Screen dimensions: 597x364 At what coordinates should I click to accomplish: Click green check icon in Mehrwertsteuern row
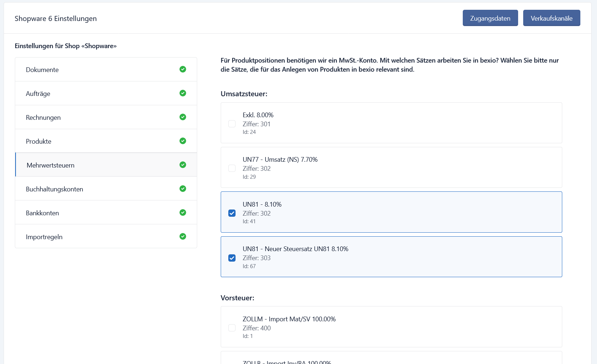coord(183,165)
